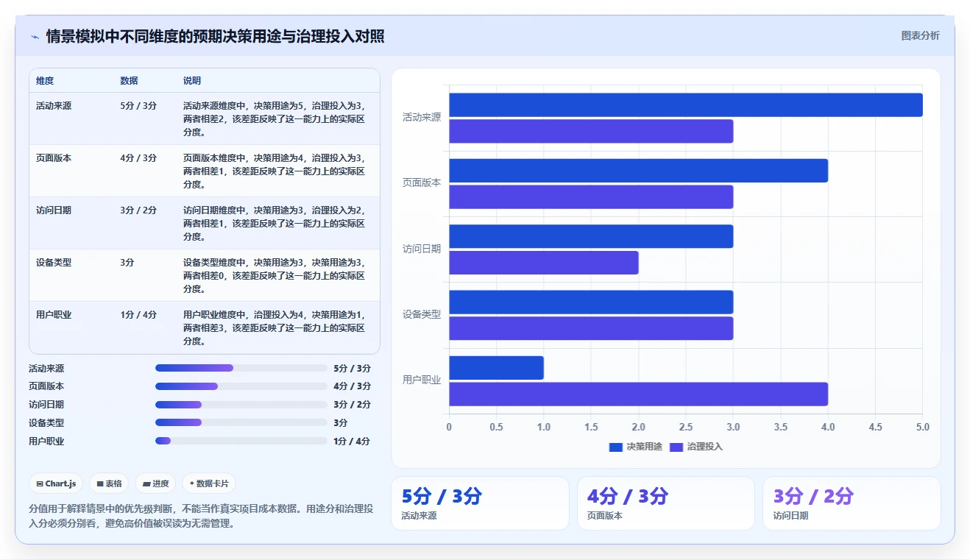This screenshot has height=560, width=970.
Task: Toggle the 治理投入 legend entry
Action: (696, 447)
